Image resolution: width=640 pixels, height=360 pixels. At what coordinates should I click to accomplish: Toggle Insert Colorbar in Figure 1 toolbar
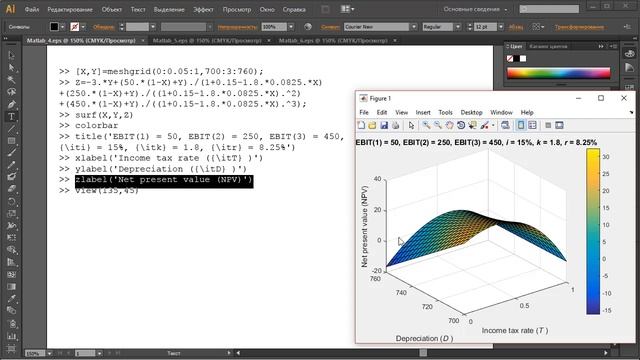point(521,125)
